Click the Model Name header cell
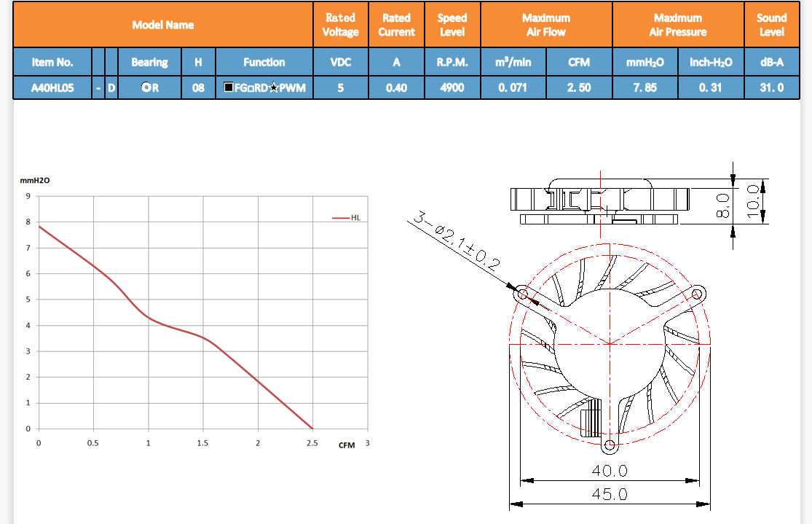The image size is (812, 524). click(163, 25)
